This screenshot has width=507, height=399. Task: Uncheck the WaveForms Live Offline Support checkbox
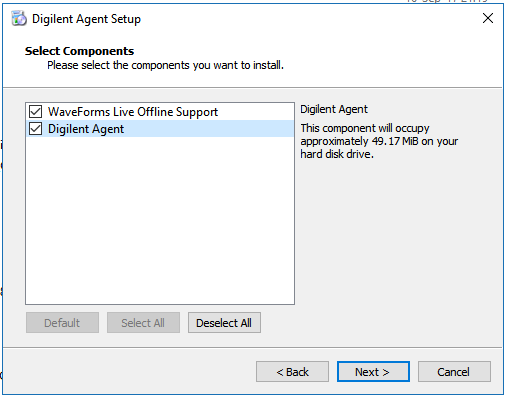click(x=35, y=112)
